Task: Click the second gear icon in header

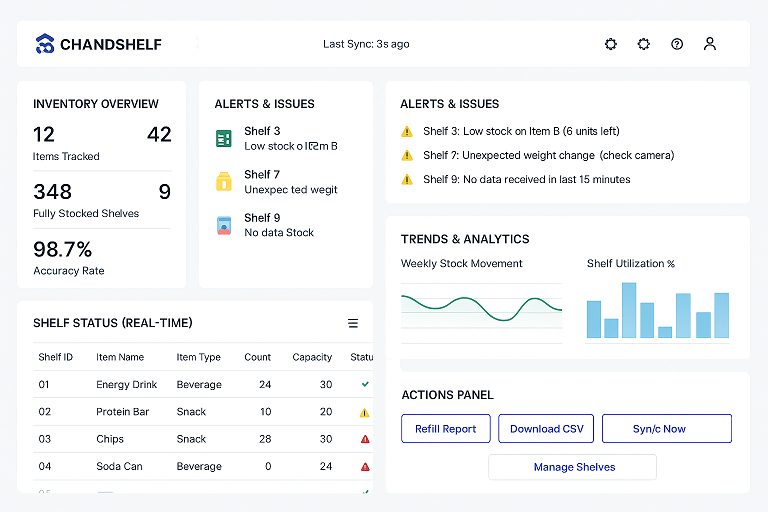Action: pyautogui.click(x=644, y=44)
